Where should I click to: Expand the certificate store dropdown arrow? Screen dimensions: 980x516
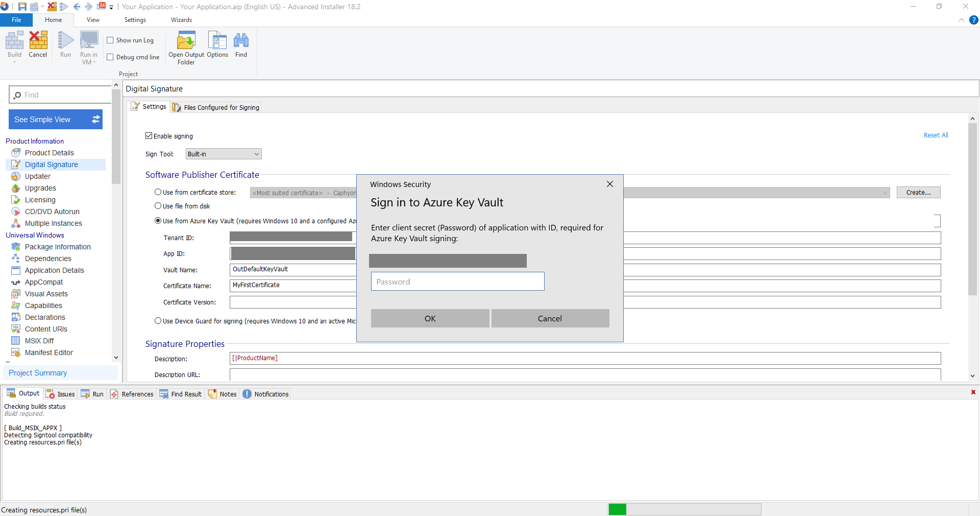[x=885, y=193]
